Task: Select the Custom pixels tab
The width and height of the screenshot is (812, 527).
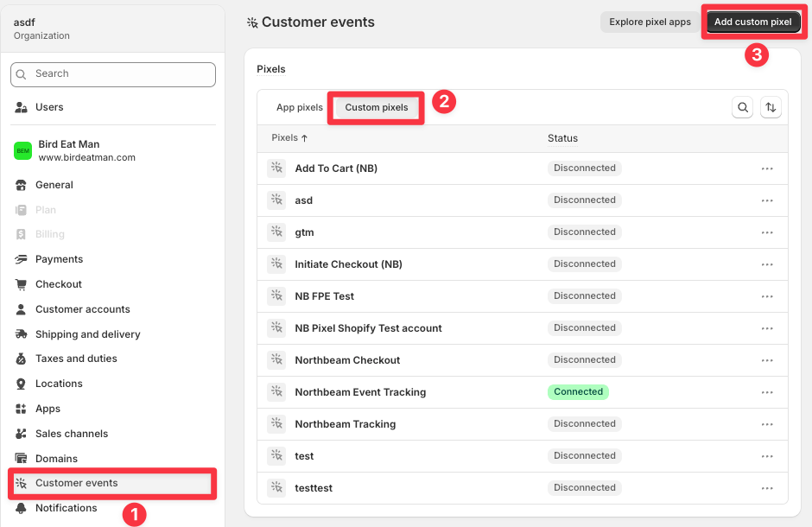Action: click(x=377, y=107)
